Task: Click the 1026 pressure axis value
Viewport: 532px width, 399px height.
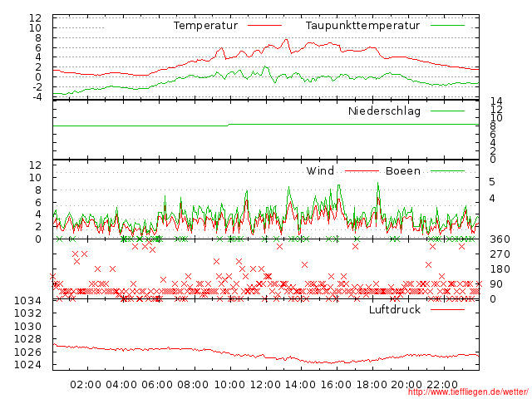Action: (27, 352)
